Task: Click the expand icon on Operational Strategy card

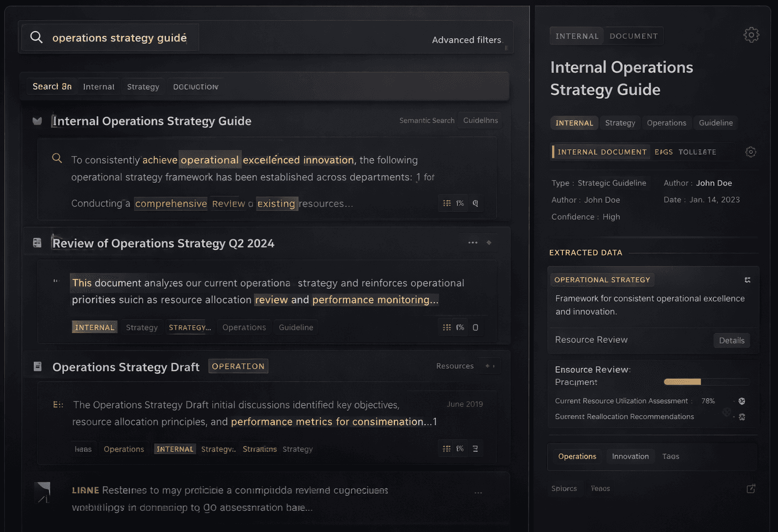Action: 747,280
